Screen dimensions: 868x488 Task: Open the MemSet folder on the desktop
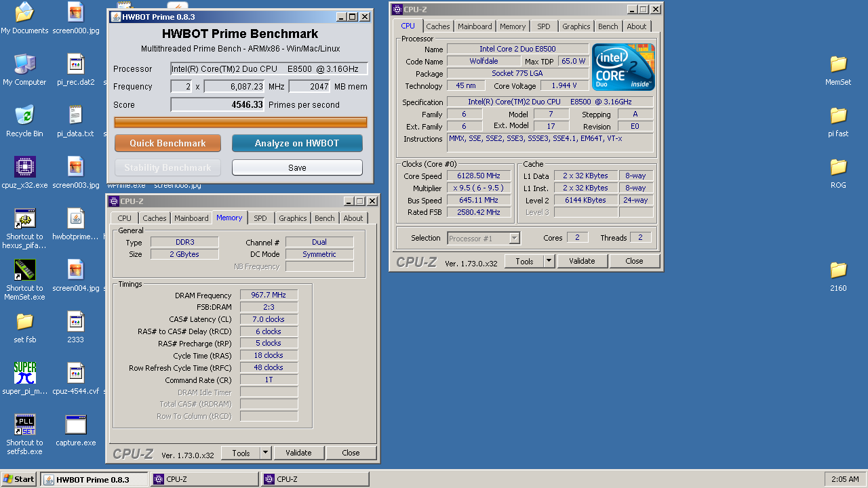click(838, 64)
